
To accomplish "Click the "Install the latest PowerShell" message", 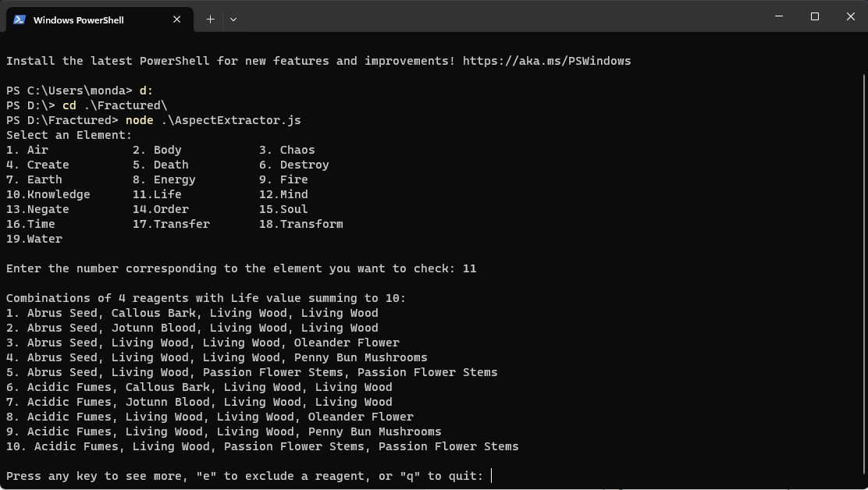I will (231, 61).
